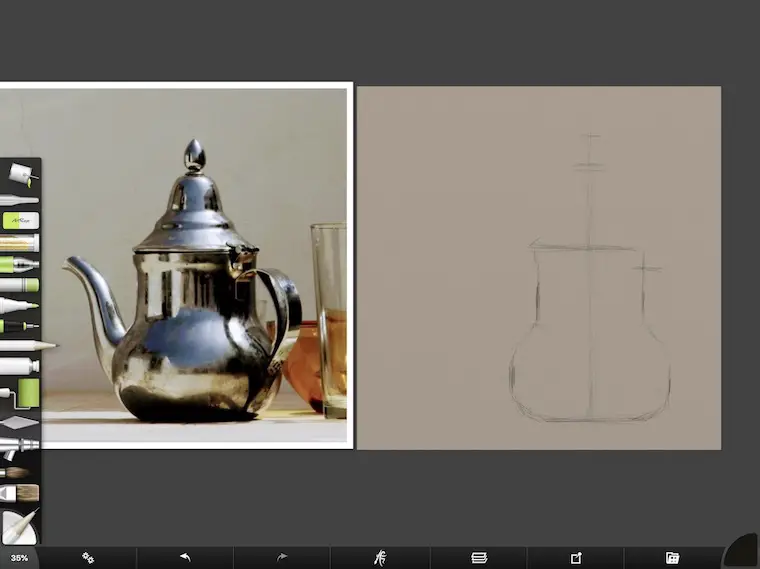Image resolution: width=760 pixels, height=569 pixels.
Task: Select the Oil Brush tool
Action: pos(19,493)
